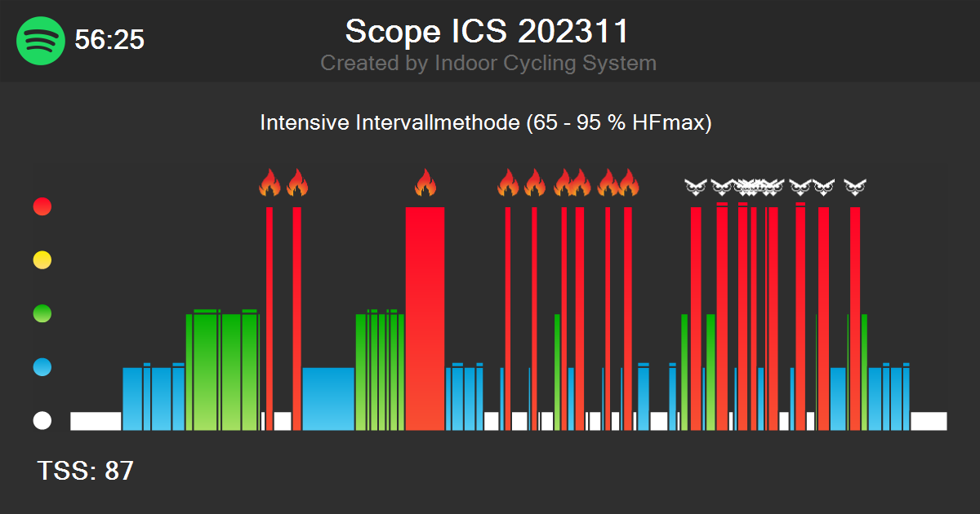This screenshot has height=514, width=980.
Task: Open Spotify via the green logo icon
Action: coord(38,41)
